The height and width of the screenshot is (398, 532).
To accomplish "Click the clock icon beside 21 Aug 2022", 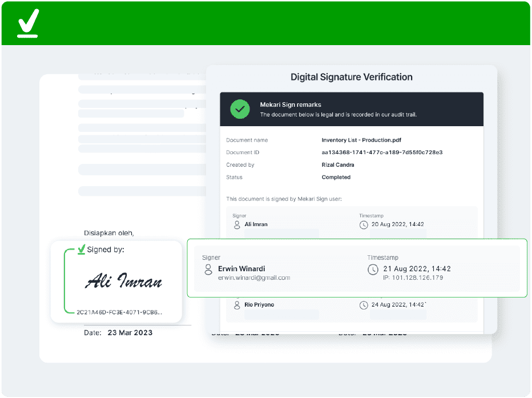I will click(x=373, y=270).
